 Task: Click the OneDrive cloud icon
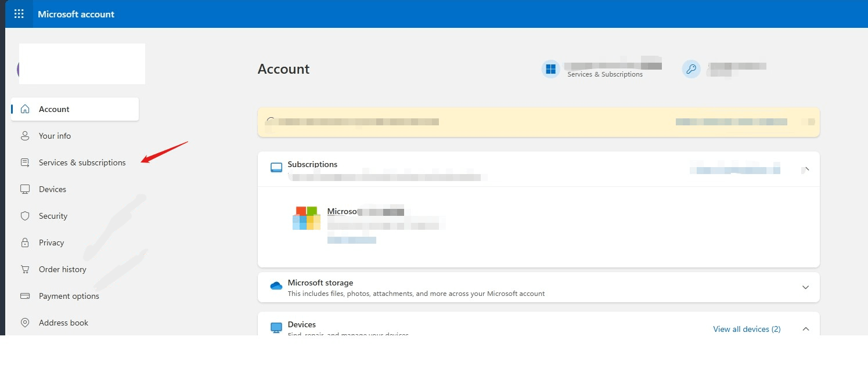point(276,286)
